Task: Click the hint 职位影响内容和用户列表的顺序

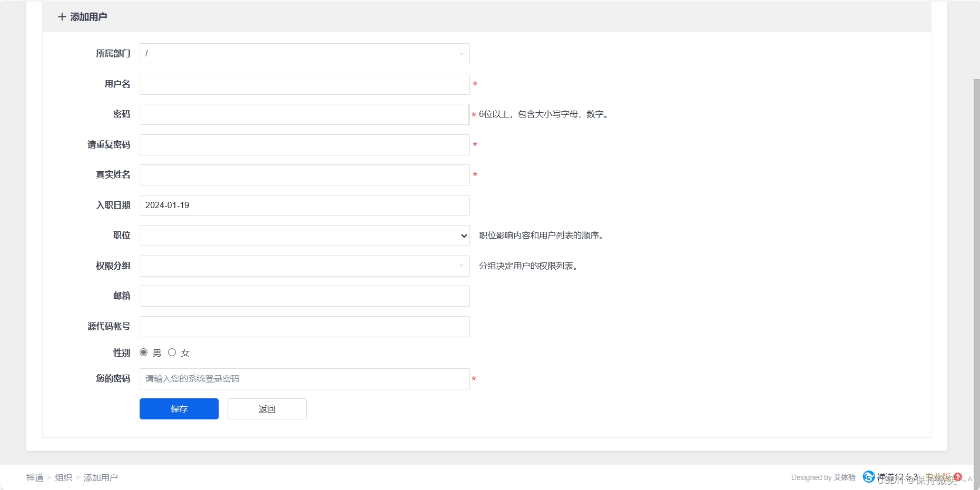Action: [542, 236]
